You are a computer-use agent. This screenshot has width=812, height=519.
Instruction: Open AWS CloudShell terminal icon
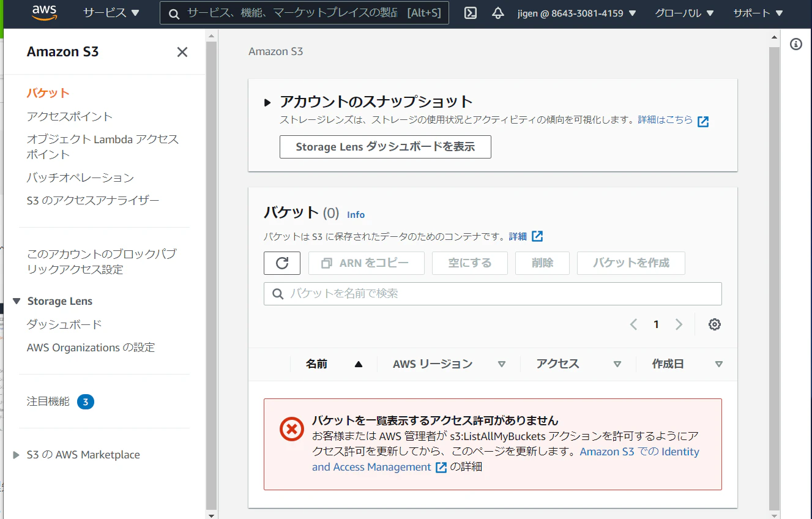pyautogui.click(x=471, y=13)
